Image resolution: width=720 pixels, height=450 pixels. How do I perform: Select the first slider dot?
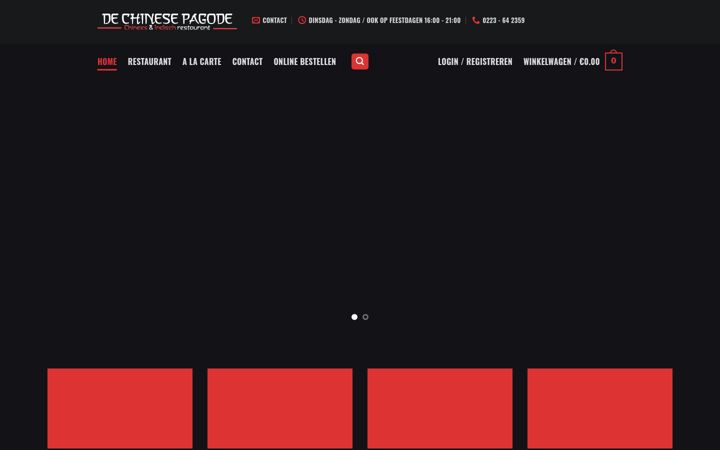[354, 317]
